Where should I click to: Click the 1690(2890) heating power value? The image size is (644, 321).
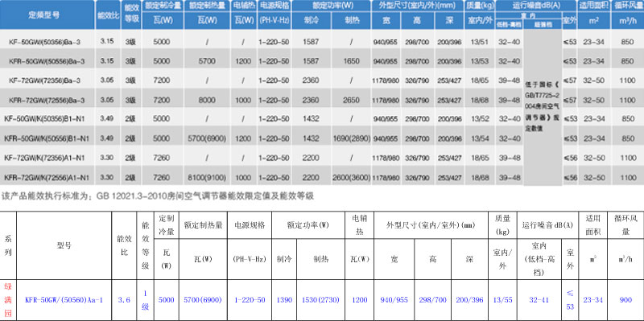[352, 138]
